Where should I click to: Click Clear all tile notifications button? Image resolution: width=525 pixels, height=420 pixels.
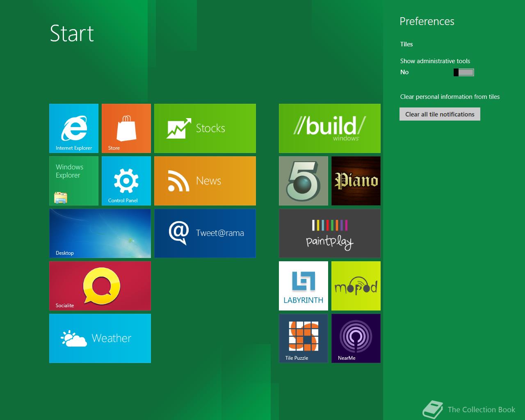[440, 114]
